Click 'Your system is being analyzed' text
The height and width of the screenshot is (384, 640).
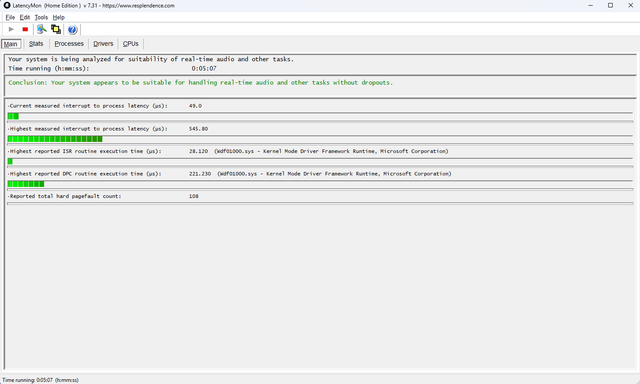(151, 59)
